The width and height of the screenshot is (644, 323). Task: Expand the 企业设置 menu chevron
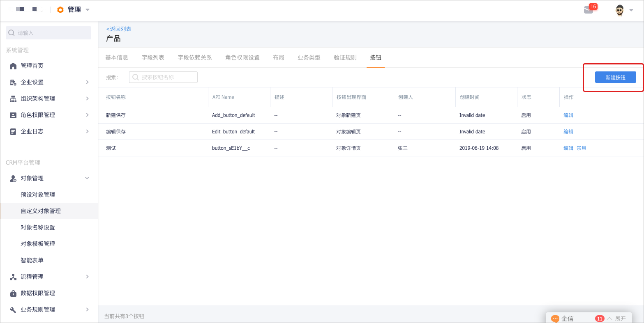(x=87, y=82)
